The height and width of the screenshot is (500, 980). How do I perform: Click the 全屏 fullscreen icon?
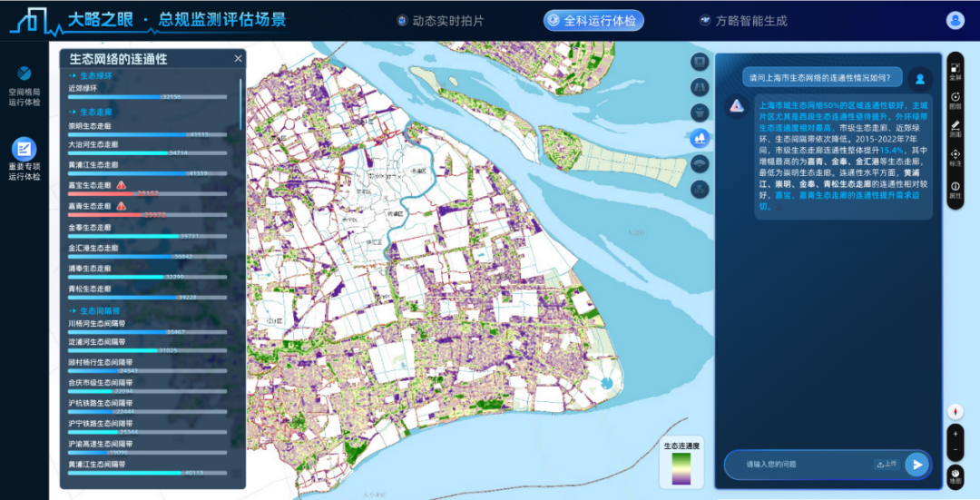click(955, 68)
